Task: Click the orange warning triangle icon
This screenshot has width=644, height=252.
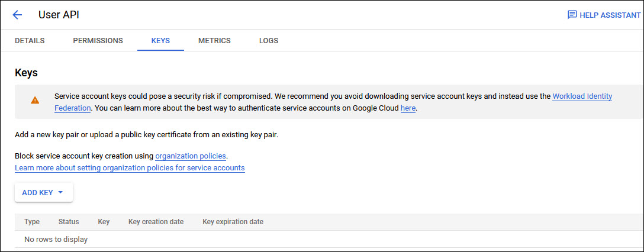Action: point(35,100)
